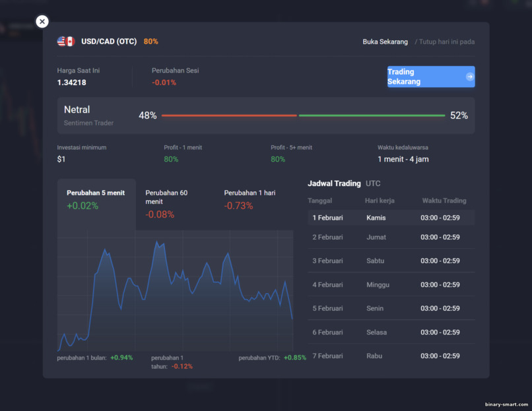532x411 pixels.
Task: Click the green 52% sentiment bar
Action: [372, 115]
